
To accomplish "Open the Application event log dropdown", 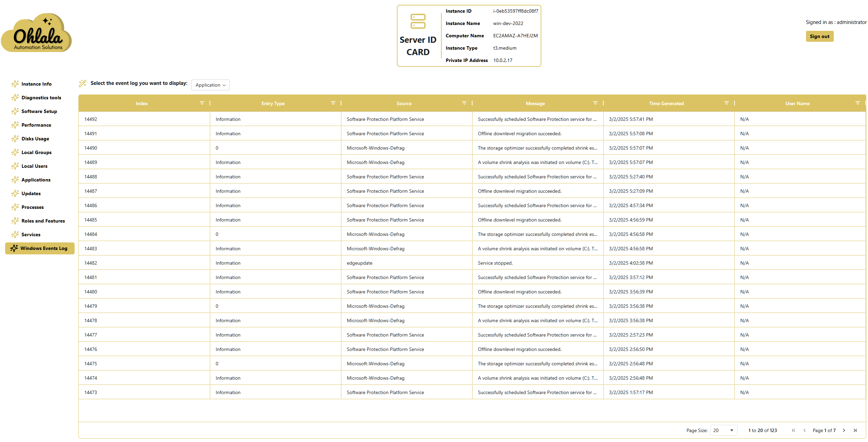I will (x=210, y=85).
